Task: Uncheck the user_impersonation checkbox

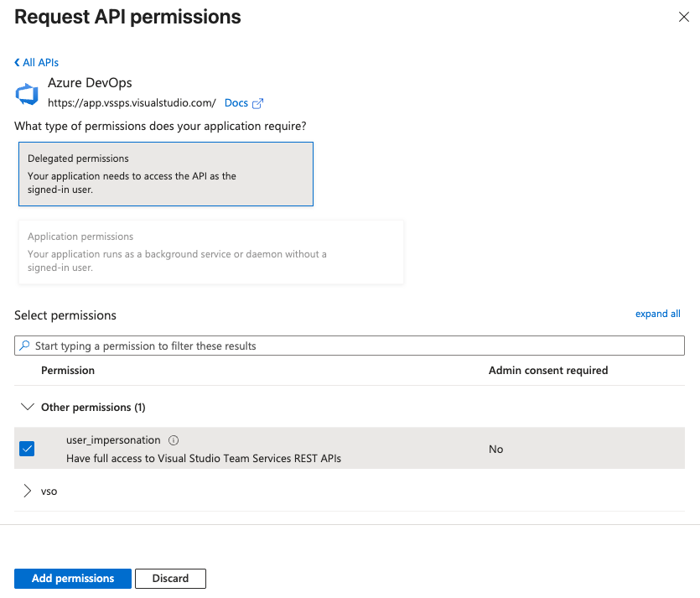Action: [27, 449]
